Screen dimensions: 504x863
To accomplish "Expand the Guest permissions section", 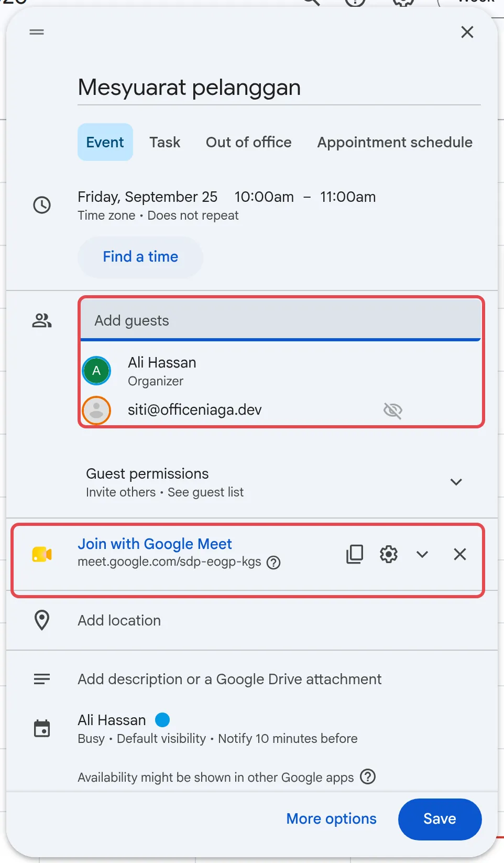I will click(456, 482).
